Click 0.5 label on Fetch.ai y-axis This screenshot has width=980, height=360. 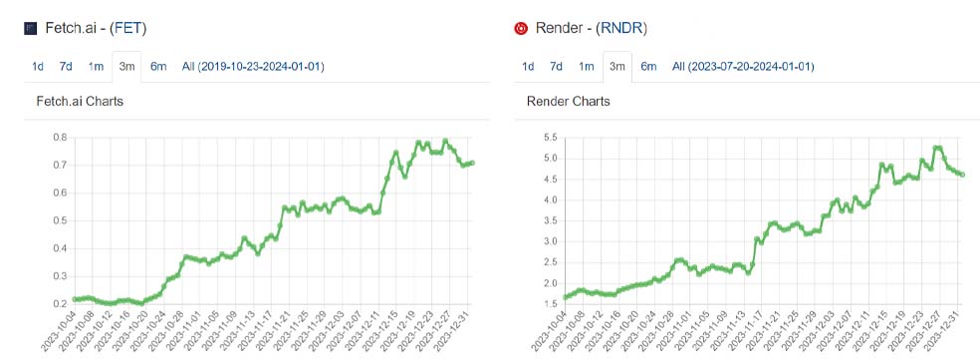[60, 221]
